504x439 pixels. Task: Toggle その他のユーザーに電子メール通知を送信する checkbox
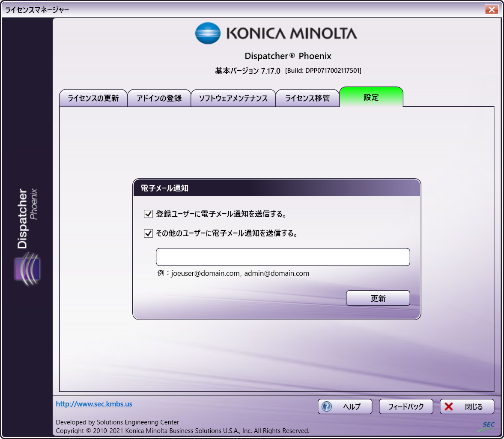click(148, 233)
